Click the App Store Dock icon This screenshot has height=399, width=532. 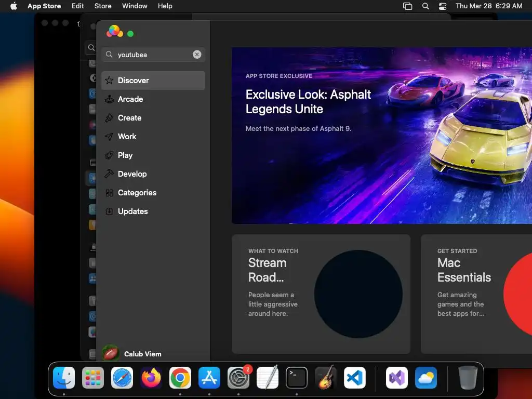point(209,378)
